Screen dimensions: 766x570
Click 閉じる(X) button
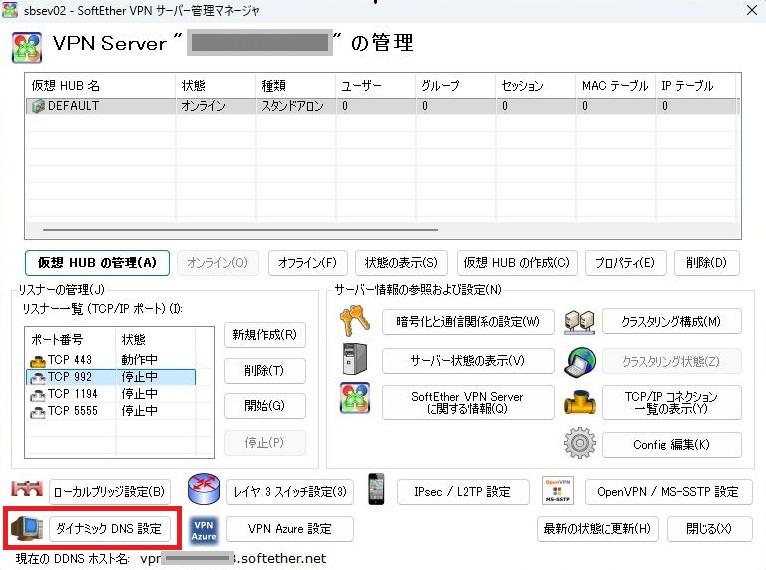[709, 529]
